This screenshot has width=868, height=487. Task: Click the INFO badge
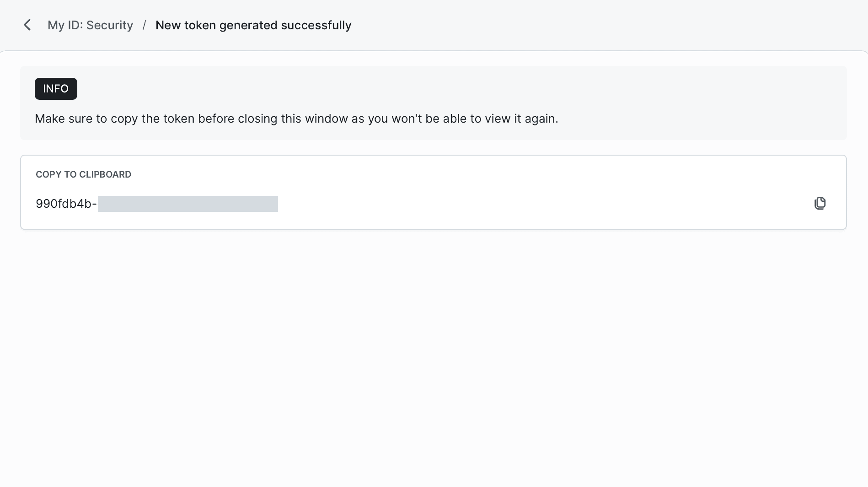coord(56,88)
